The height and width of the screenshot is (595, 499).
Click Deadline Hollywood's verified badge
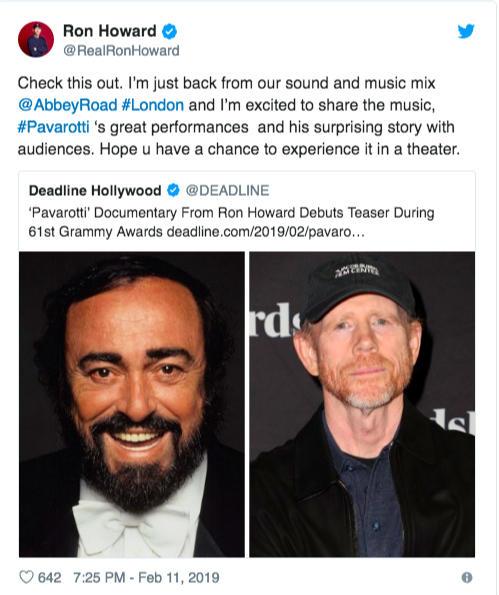tap(173, 190)
